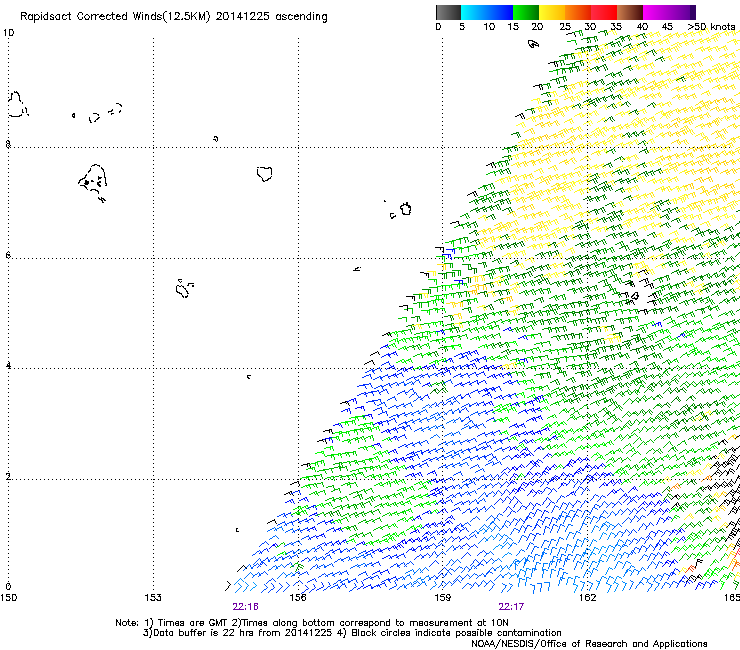Click longitude label '156' on the axis
The image size is (740, 650).
[x=298, y=598]
